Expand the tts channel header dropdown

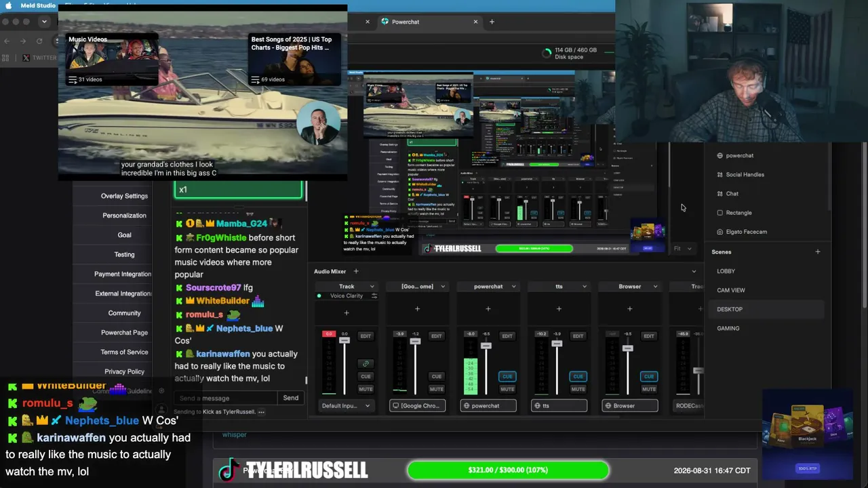click(x=584, y=287)
